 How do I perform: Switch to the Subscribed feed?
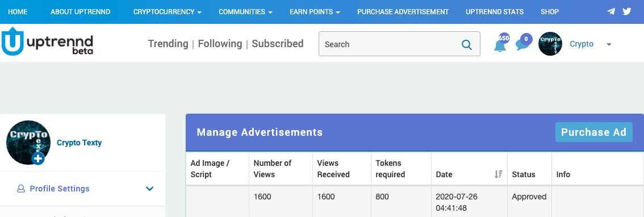click(x=278, y=44)
